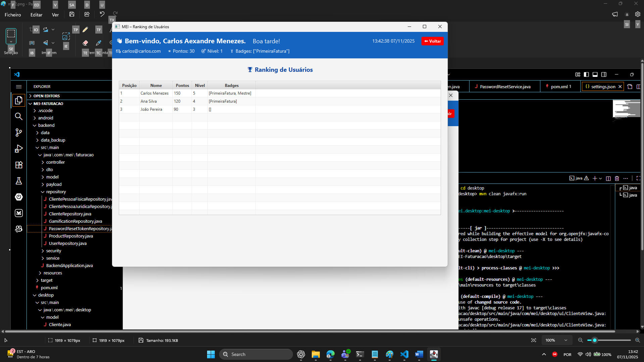Pick the Color picker eyedropper tool

pyautogui.click(x=99, y=43)
